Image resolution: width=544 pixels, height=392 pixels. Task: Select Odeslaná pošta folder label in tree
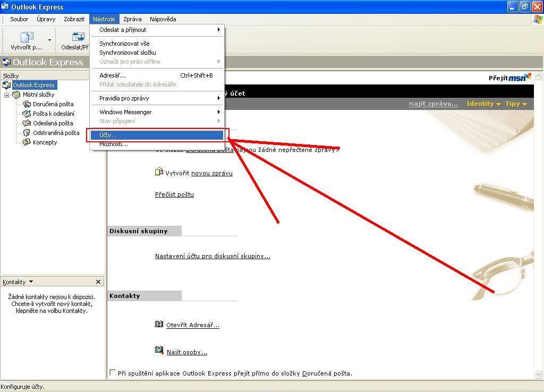[x=53, y=123]
